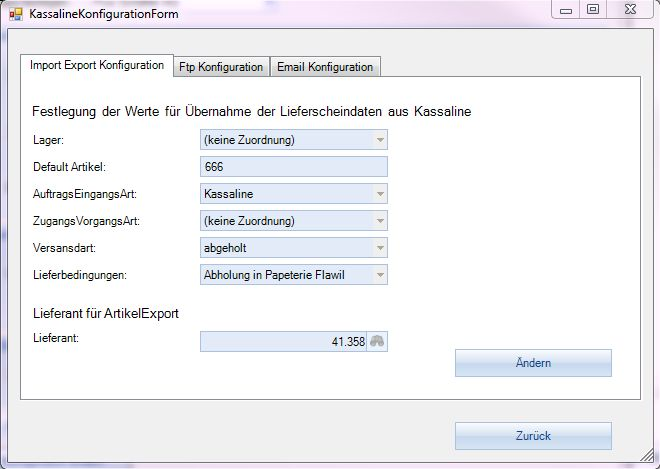The width and height of the screenshot is (660, 469).
Task: Open the Email Konfiguration tab
Action: 325,67
